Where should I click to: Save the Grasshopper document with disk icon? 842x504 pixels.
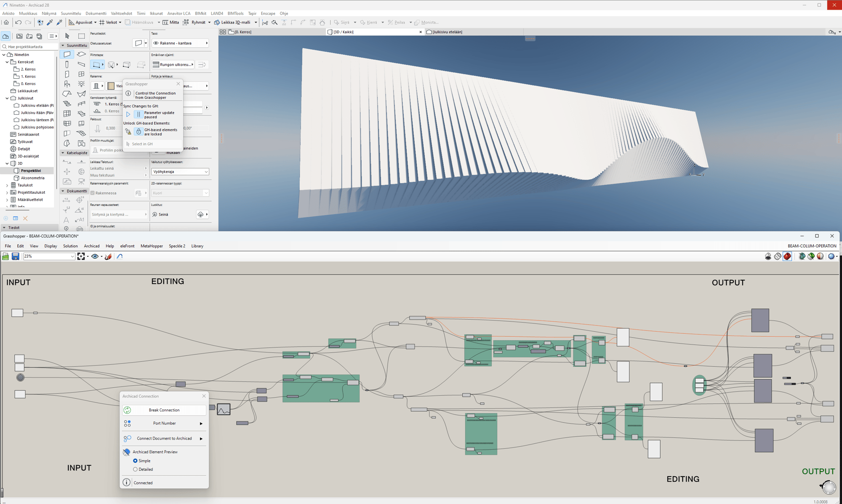click(16, 256)
